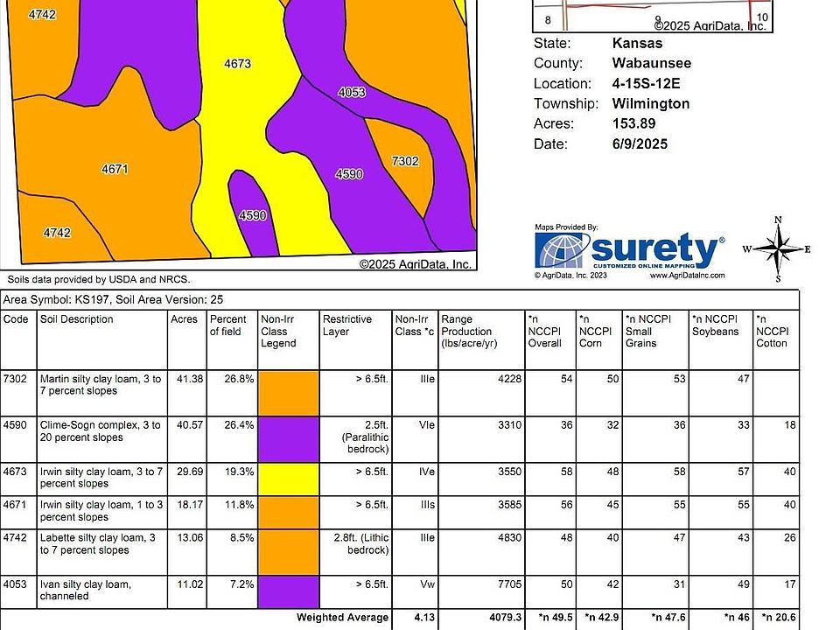Click the NCCPI Overall column header
This screenshot has height=630, width=840.
coord(545,331)
